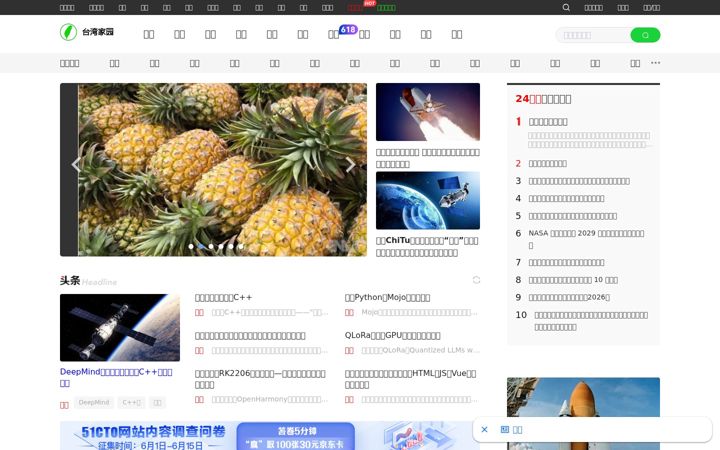Open the headline article ending in C++
The width and height of the screenshot is (720, 450).
pyautogui.click(x=224, y=298)
